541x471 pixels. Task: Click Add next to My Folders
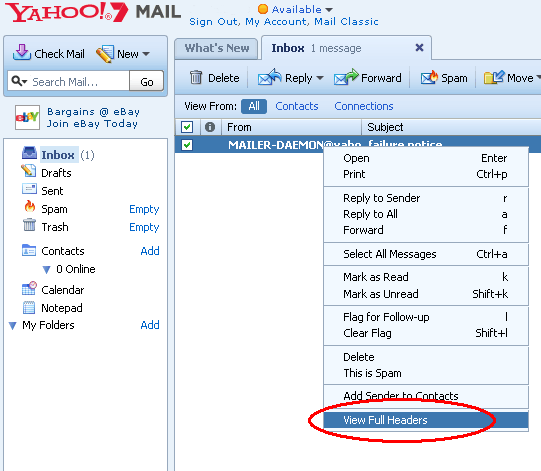coord(150,325)
